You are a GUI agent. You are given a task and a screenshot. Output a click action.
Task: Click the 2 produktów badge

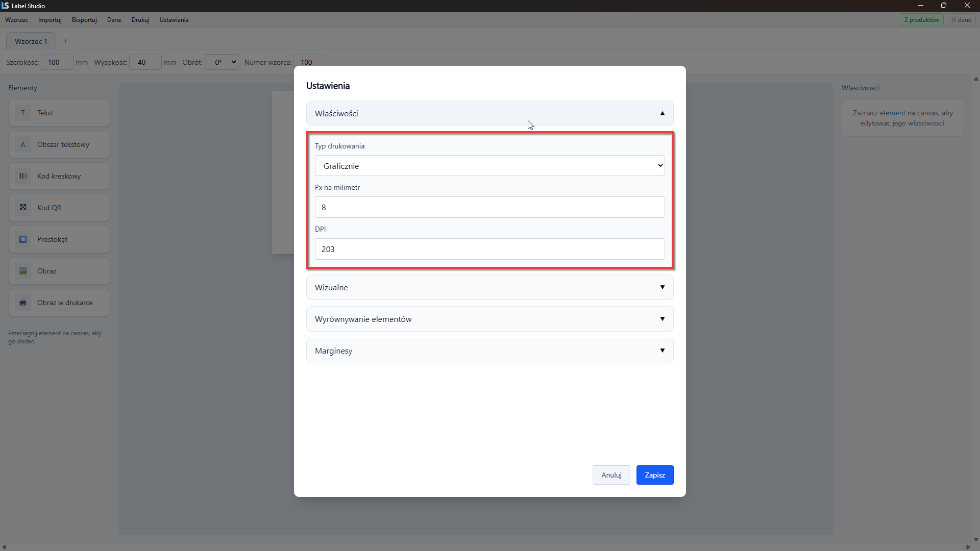921,20
